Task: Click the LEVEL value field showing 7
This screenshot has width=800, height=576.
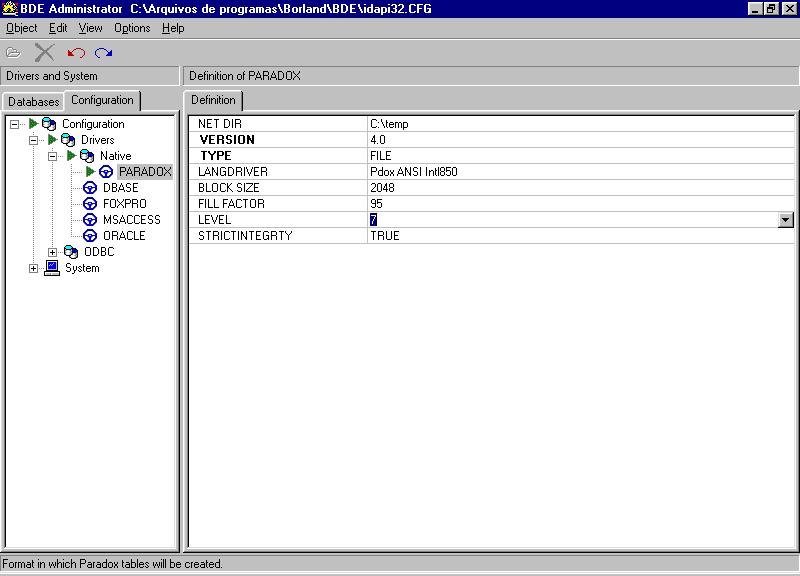Action: point(573,220)
